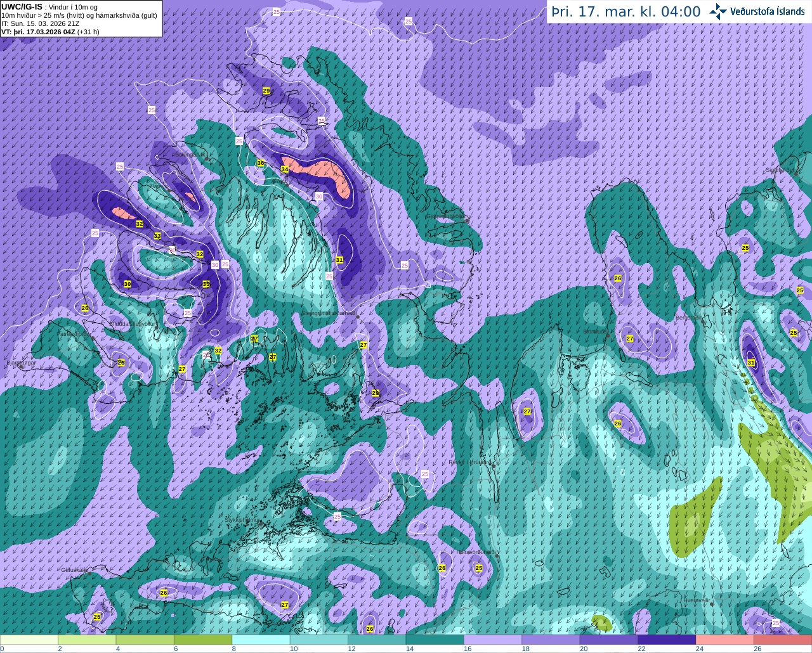Click the VT: þri. 17.03.2026 04Z line
The width and height of the screenshot is (812, 653).
coord(50,31)
